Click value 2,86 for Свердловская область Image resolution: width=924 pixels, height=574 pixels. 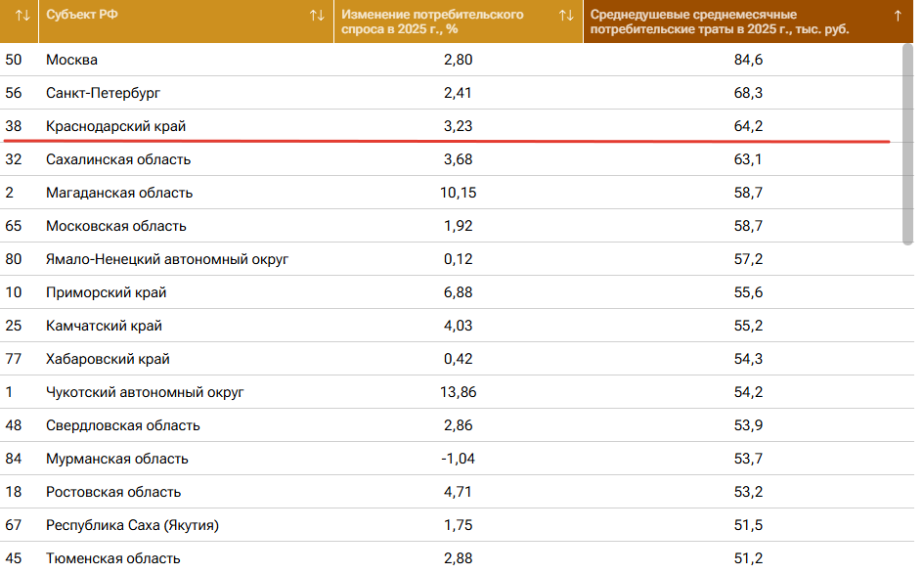click(459, 425)
